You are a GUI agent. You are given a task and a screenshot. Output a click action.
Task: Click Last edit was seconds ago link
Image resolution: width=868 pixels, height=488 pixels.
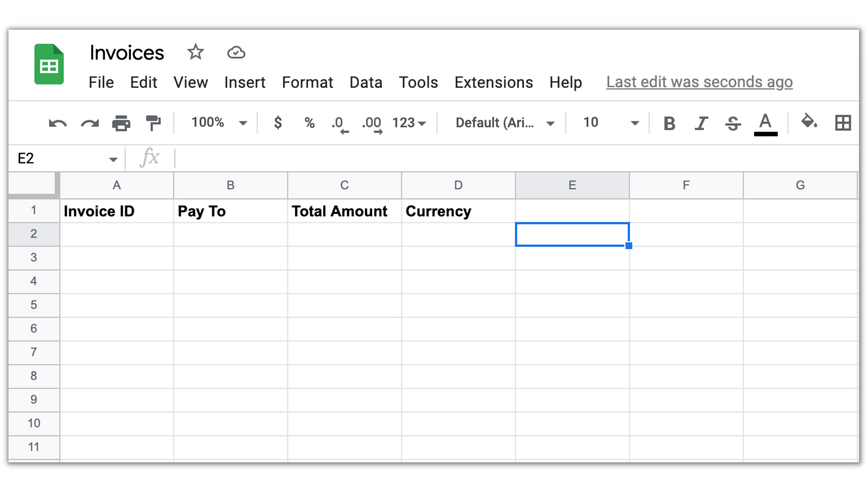(699, 82)
